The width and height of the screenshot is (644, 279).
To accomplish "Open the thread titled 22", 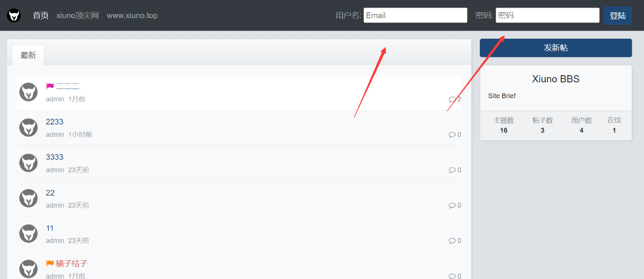I will click(50, 193).
